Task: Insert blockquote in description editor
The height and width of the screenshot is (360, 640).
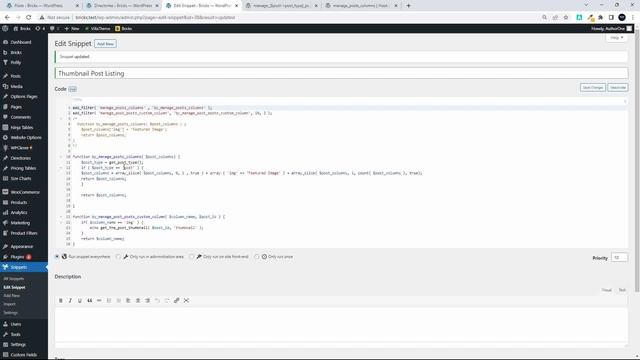Action: tap(89, 300)
